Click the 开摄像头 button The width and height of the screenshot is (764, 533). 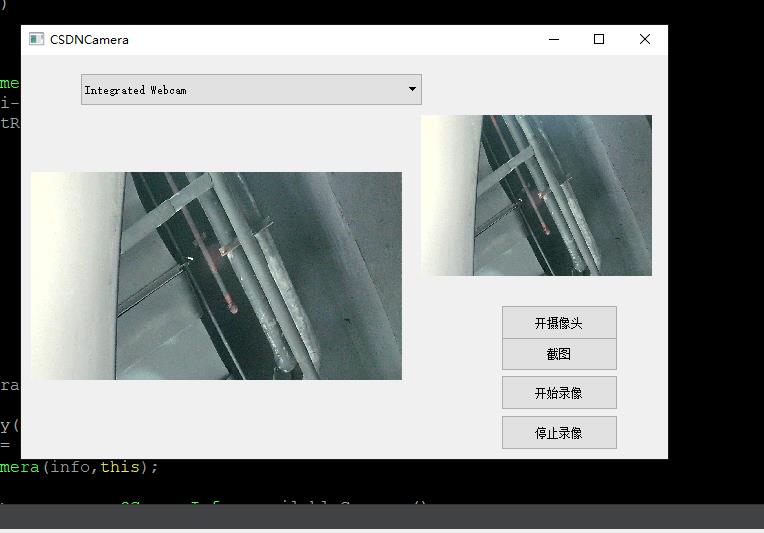[x=559, y=323]
